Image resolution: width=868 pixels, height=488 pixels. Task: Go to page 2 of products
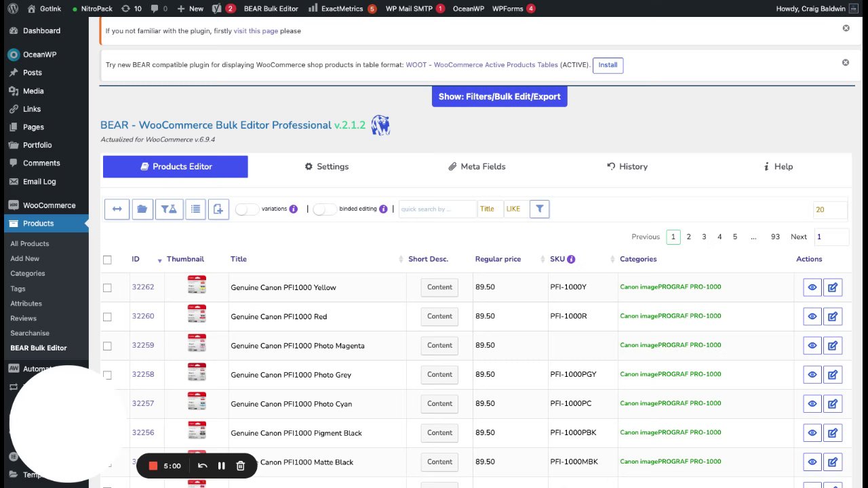(x=689, y=237)
